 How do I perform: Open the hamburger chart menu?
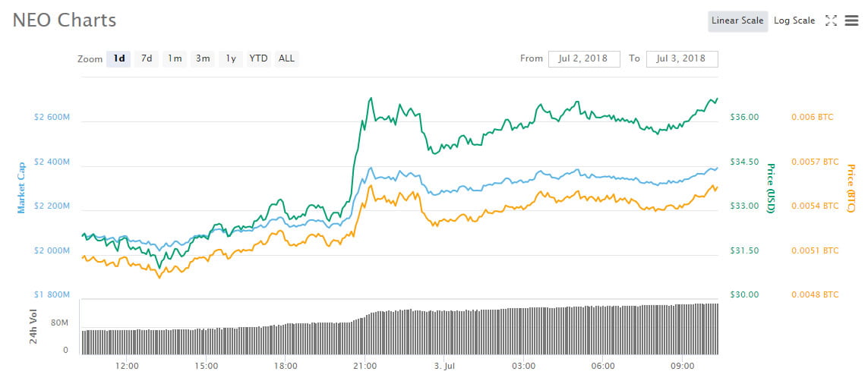pos(851,21)
